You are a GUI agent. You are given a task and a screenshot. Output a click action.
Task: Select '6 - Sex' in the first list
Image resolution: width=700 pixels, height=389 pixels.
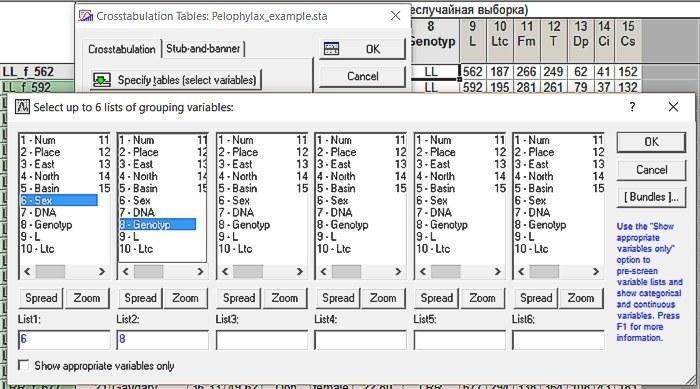(58, 201)
